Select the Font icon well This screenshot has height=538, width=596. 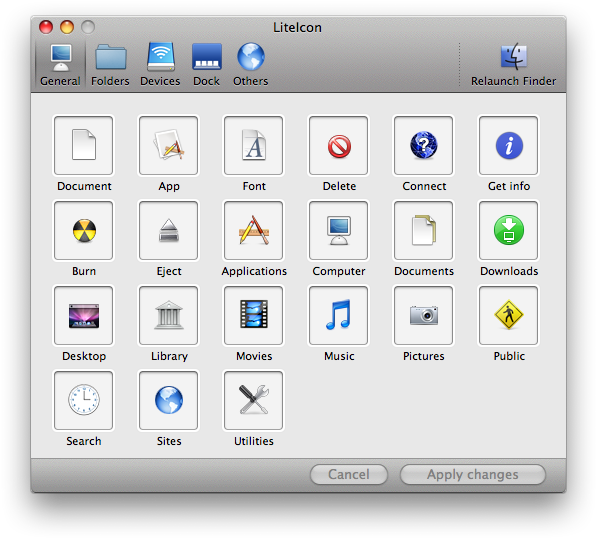254,146
